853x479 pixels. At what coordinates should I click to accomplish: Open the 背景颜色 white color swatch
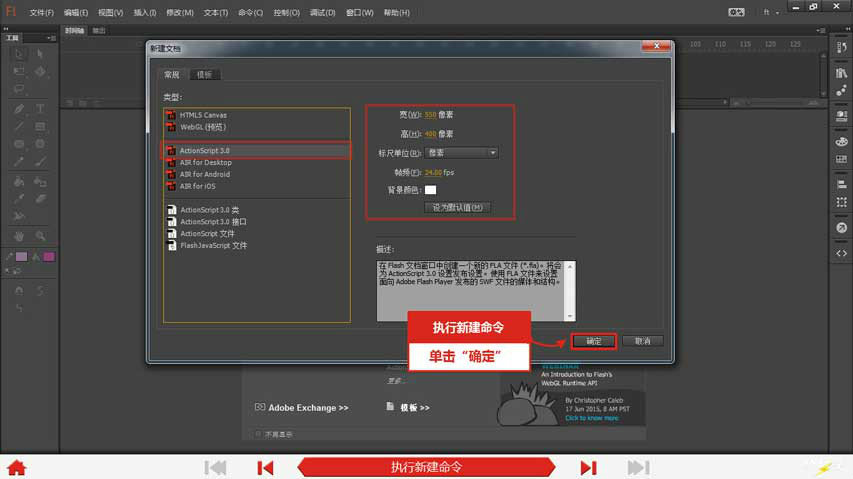tap(430, 190)
